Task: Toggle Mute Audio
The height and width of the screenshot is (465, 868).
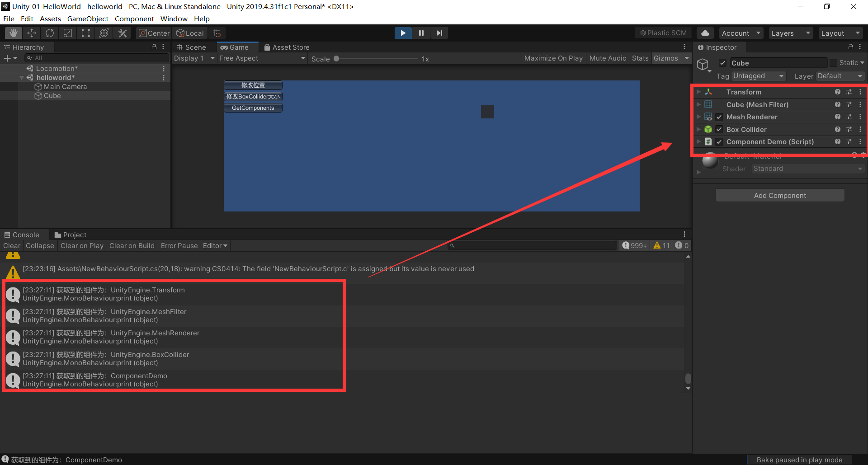Action: (x=608, y=58)
